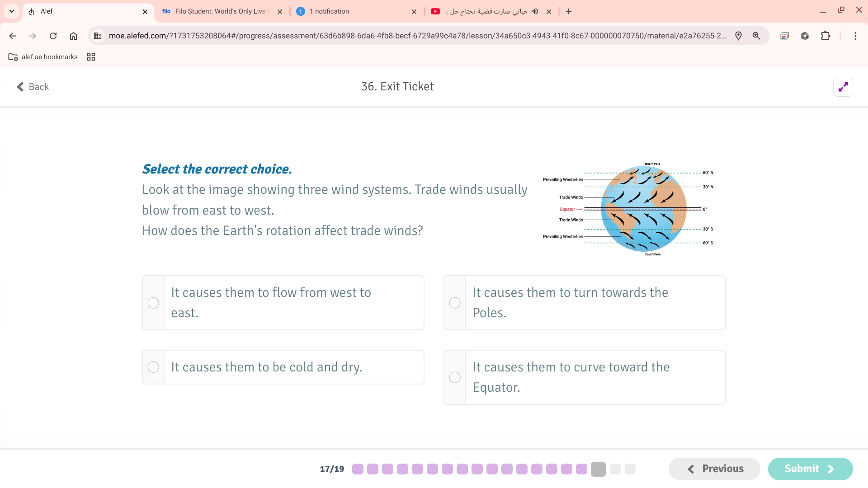Click the fullscreen expand icon

[843, 87]
